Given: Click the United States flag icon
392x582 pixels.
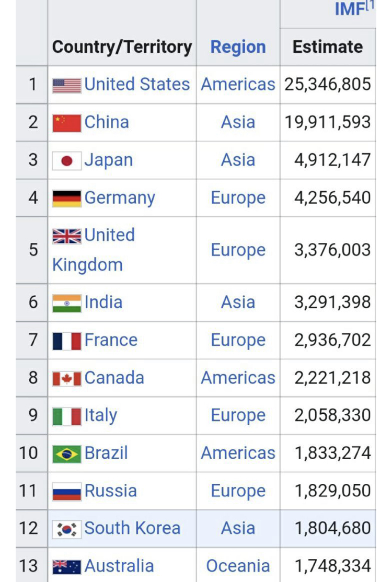Looking at the screenshot, I should click(67, 85).
